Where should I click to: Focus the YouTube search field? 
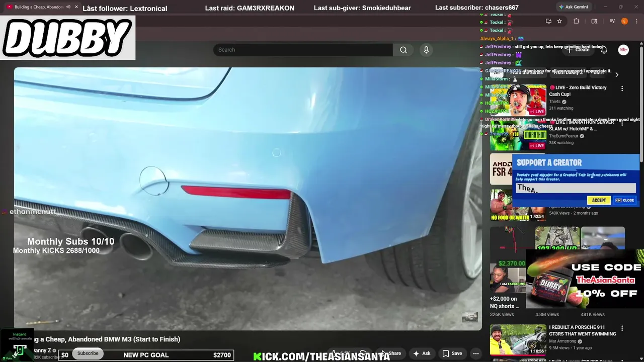[303, 50]
